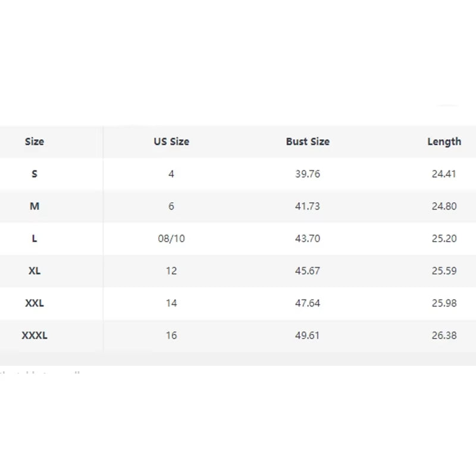
Task: Select the 45.67 bust size cell
Action: [x=308, y=271]
